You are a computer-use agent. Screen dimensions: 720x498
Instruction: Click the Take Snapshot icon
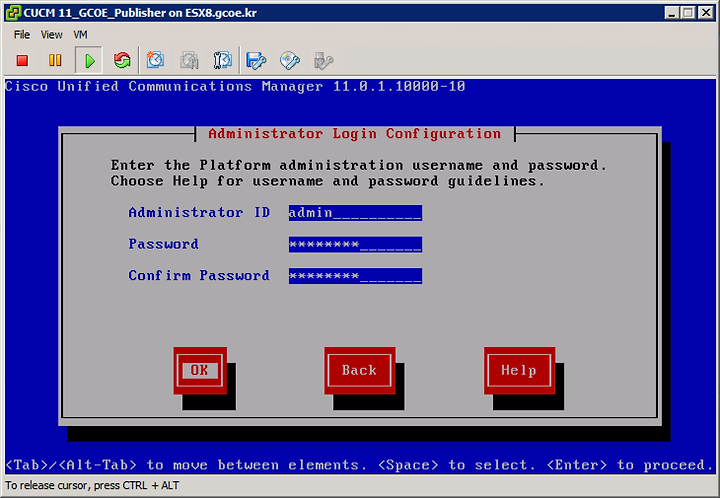pos(155,60)
